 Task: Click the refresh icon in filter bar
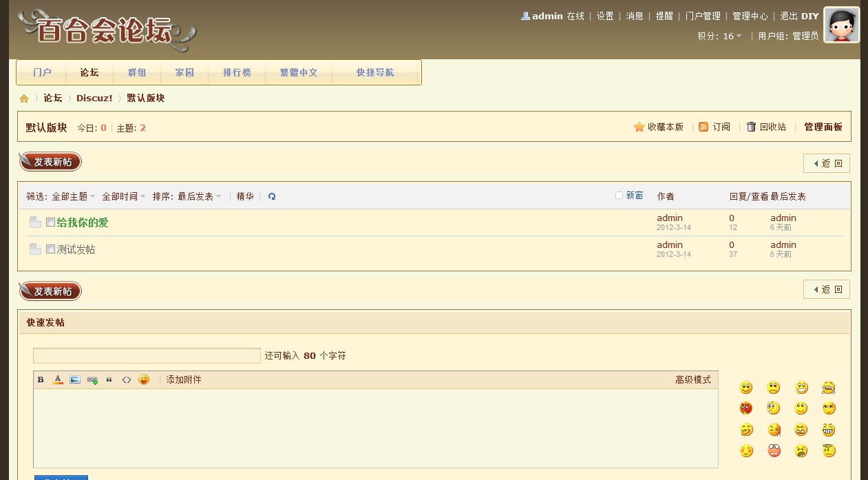point(272,196)
